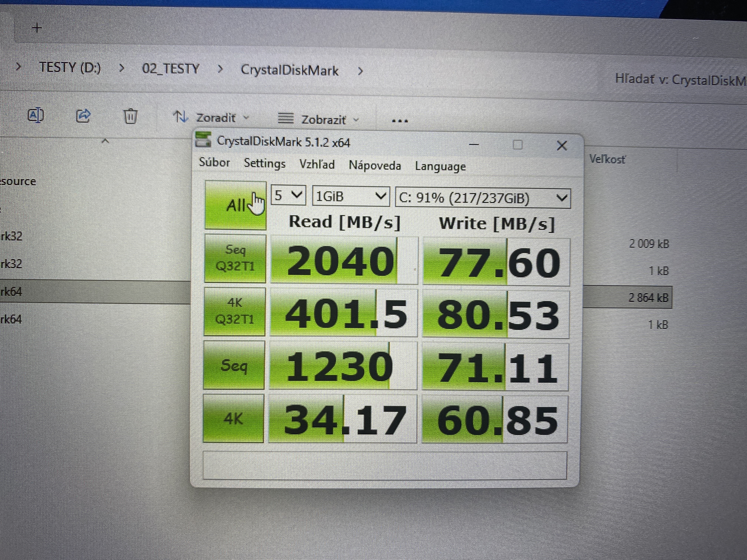Open the Settings menu in CrystalDiskMark

coord(264,164)
